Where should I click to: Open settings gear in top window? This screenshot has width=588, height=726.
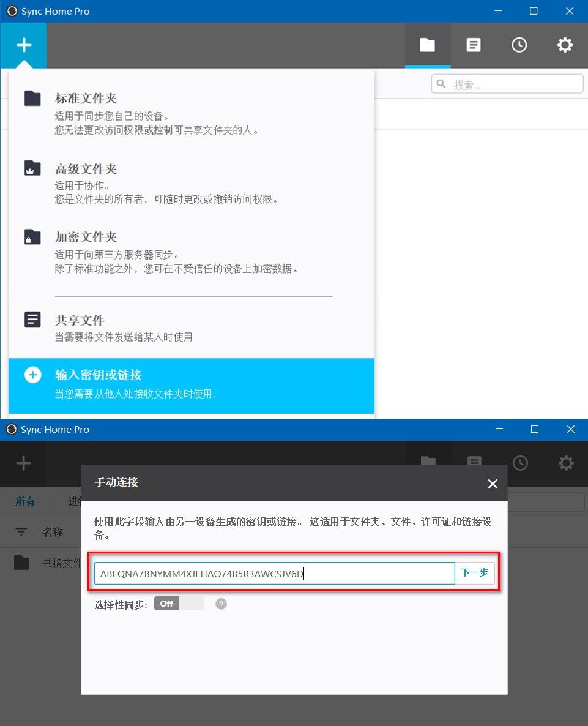pyautogui.click(x=565, y=45)
